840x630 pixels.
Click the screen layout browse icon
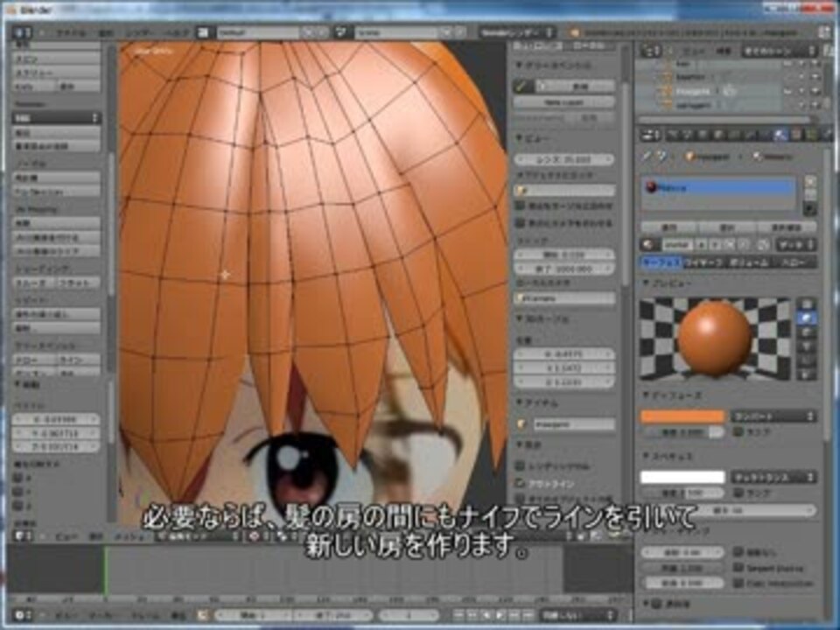204,32
